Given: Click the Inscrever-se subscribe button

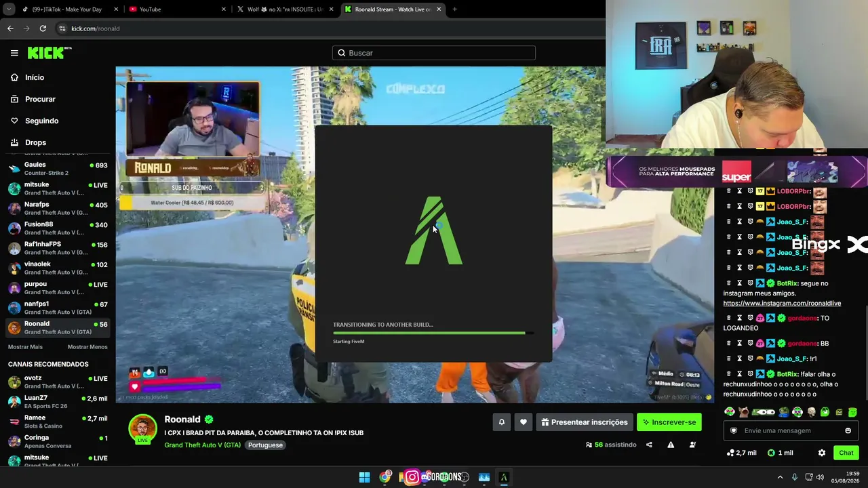Looking at the screenshot, I should click(669, 422).
